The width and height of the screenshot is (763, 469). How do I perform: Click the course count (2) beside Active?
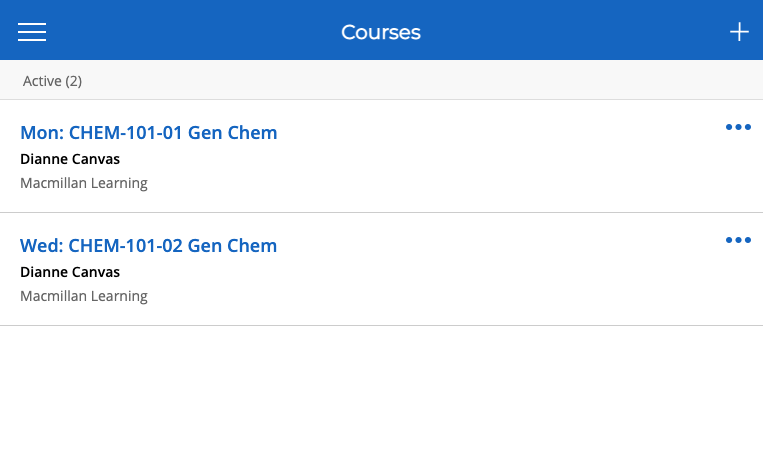pos(74,81)
